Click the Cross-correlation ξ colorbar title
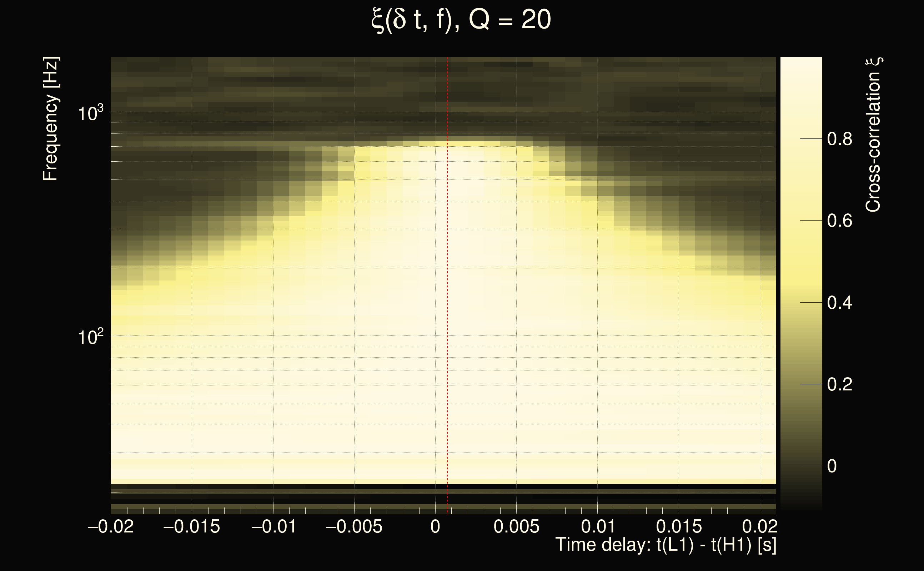Screen dimensions: 924x571 (873, 135)
